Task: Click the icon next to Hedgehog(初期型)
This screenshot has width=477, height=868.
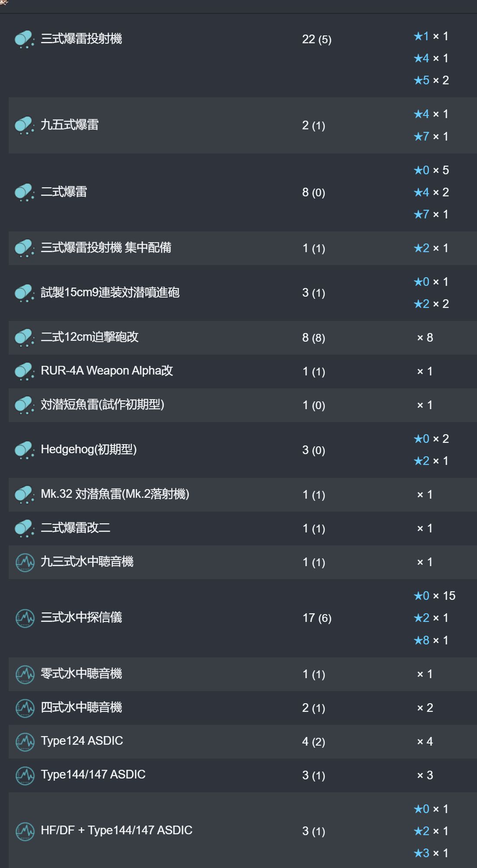Action: pyautogui.click(x=25, y=450)
